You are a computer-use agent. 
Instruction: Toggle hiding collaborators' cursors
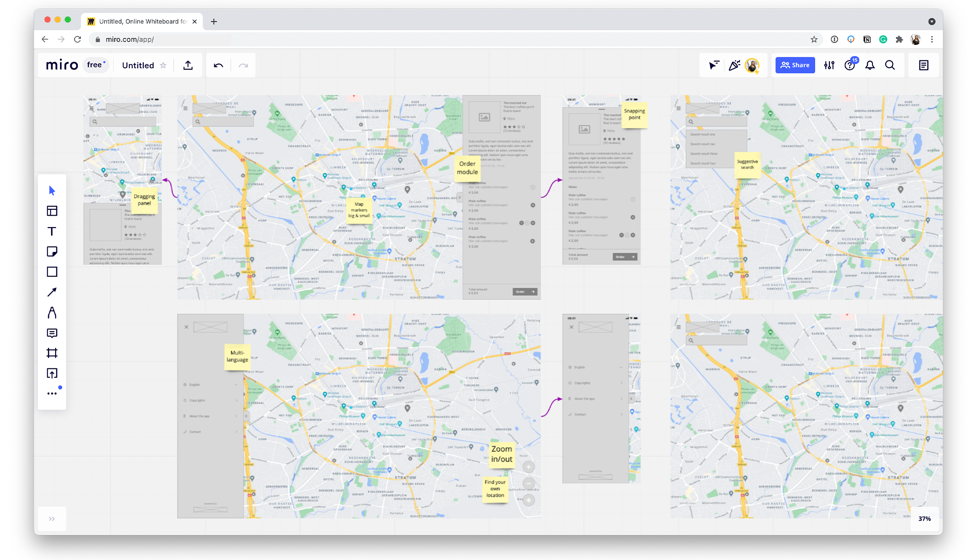click(x=714, y=65)
